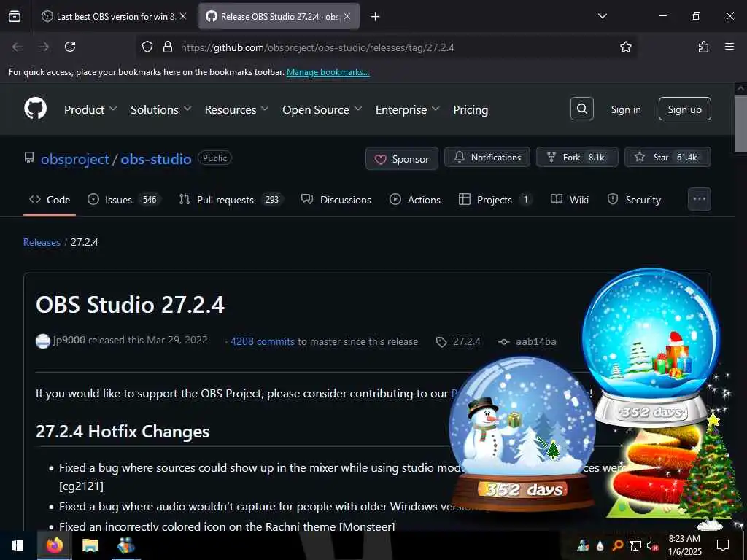Open the tracking protection shield icon

coord(147,47)
